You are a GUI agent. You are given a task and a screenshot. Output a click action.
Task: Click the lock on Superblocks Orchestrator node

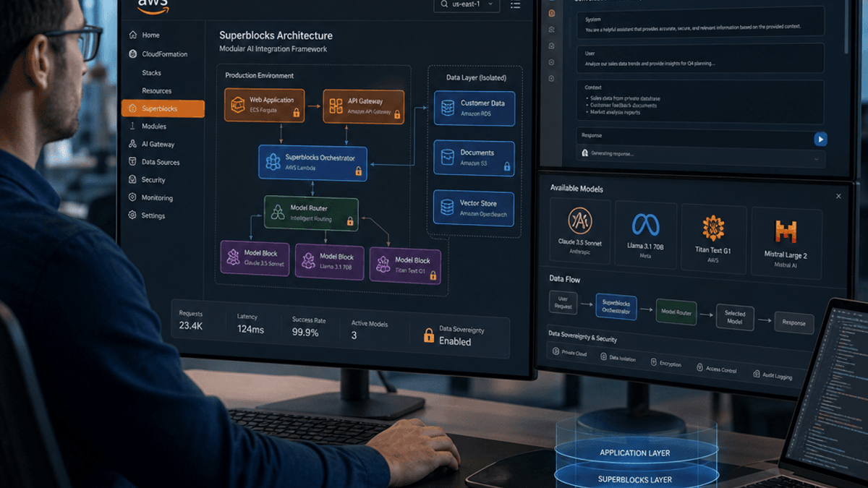[x=358, y=171]
